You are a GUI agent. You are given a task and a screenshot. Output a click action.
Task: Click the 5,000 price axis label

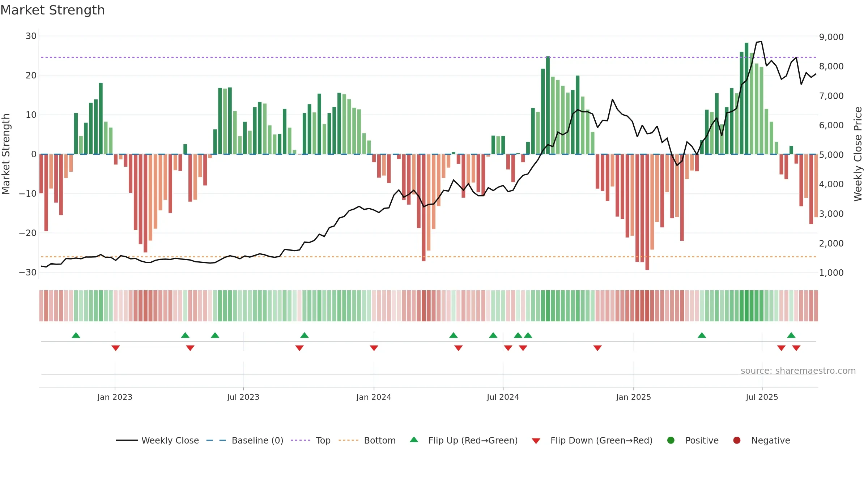coord(831,155)
